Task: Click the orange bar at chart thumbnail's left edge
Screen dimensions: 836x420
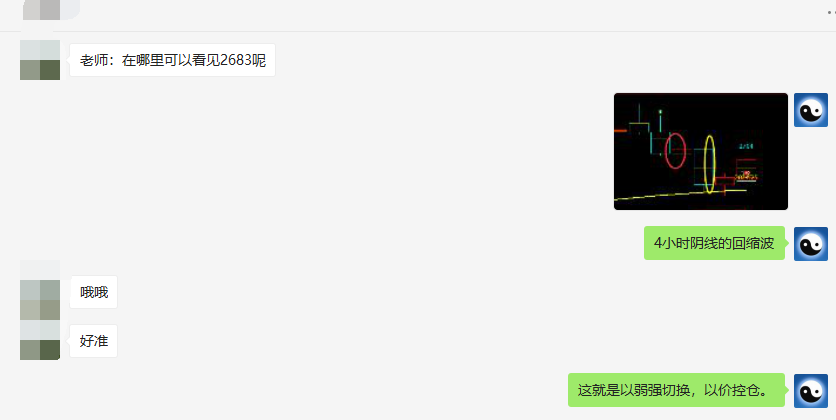Action: 620,130
